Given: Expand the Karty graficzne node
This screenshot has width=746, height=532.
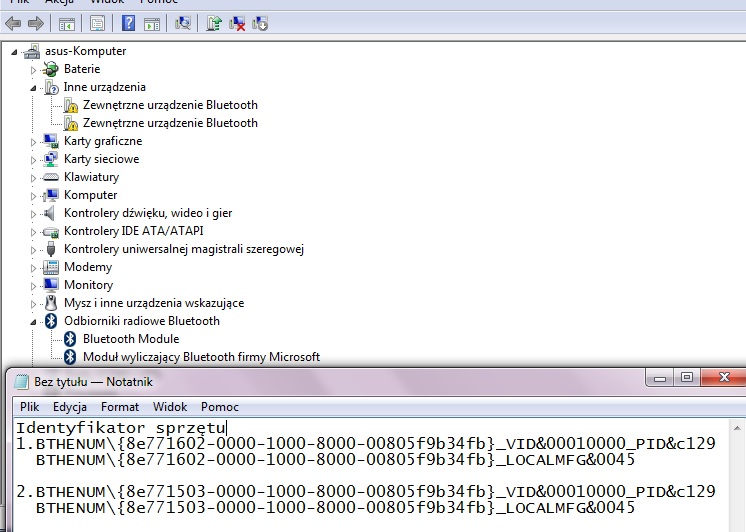Looking at the screenshot, I should (33, 142).
